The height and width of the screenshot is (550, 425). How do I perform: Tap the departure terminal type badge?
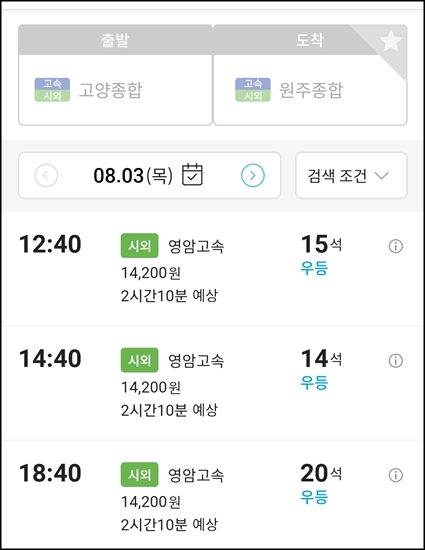tap(52, 90)
